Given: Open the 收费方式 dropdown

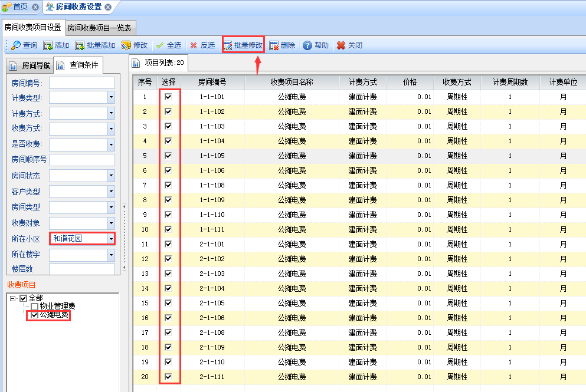Looking at the screenshot, I should (x=111, y=129).
